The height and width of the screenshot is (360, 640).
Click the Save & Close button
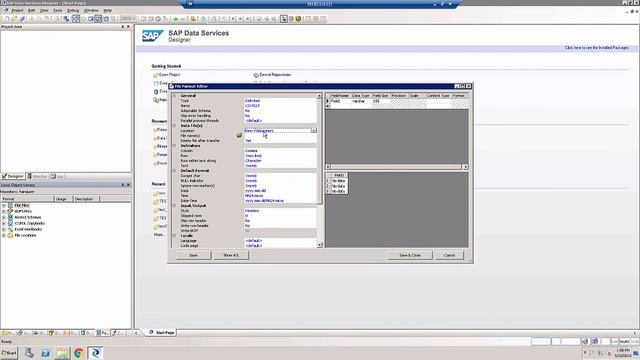coord(410,255)
